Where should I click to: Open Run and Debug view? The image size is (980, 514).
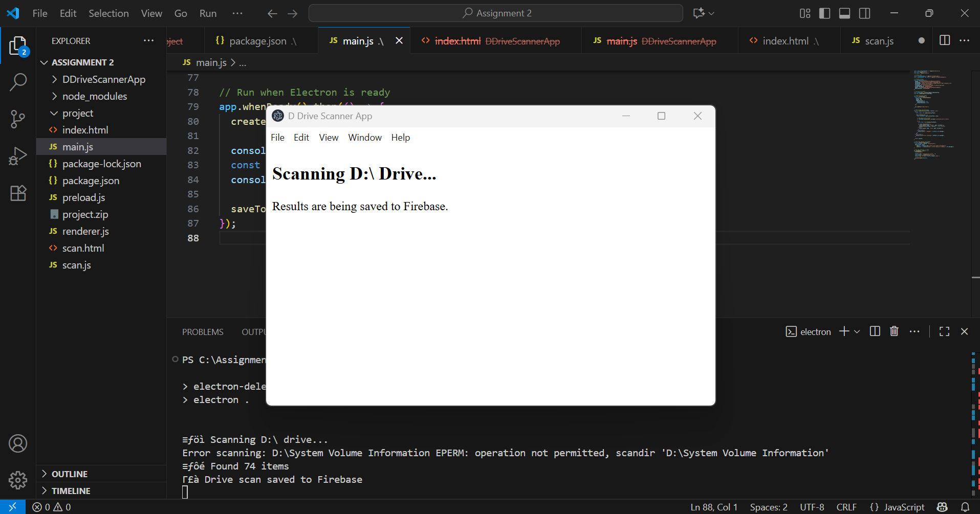pyautogui.click(x=18, y=156)
